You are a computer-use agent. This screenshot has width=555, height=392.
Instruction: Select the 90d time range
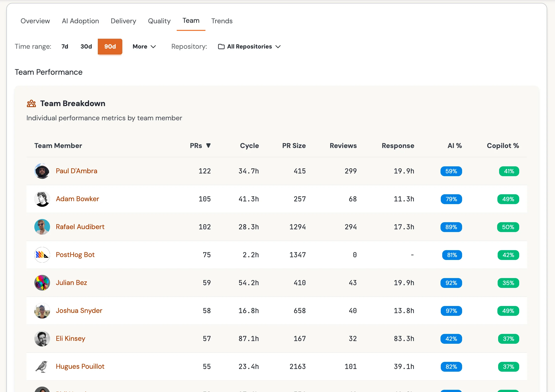coord(110,47)
